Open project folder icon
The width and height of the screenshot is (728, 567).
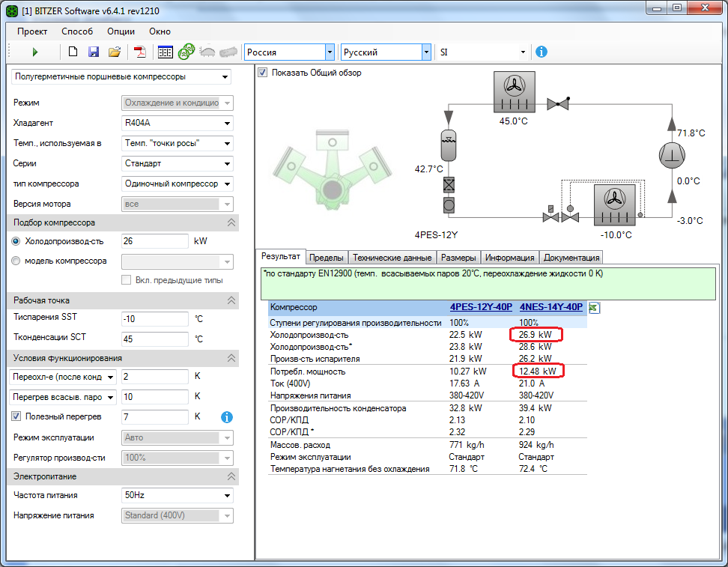(x=114, y=52)
